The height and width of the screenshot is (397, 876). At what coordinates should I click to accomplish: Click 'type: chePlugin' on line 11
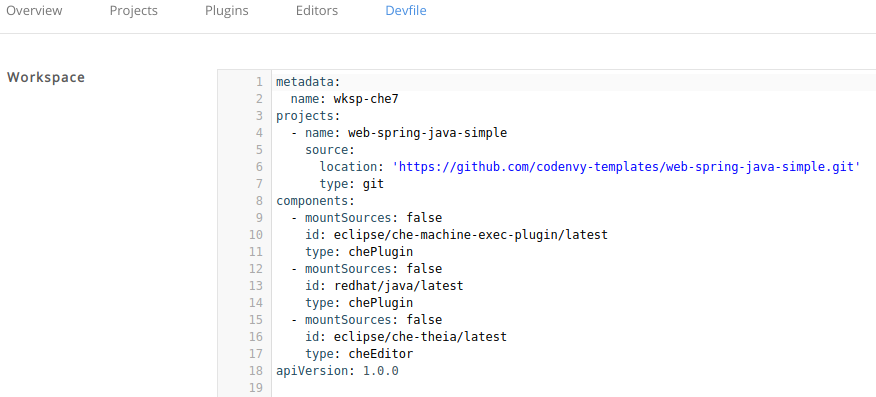click(359, 252)
